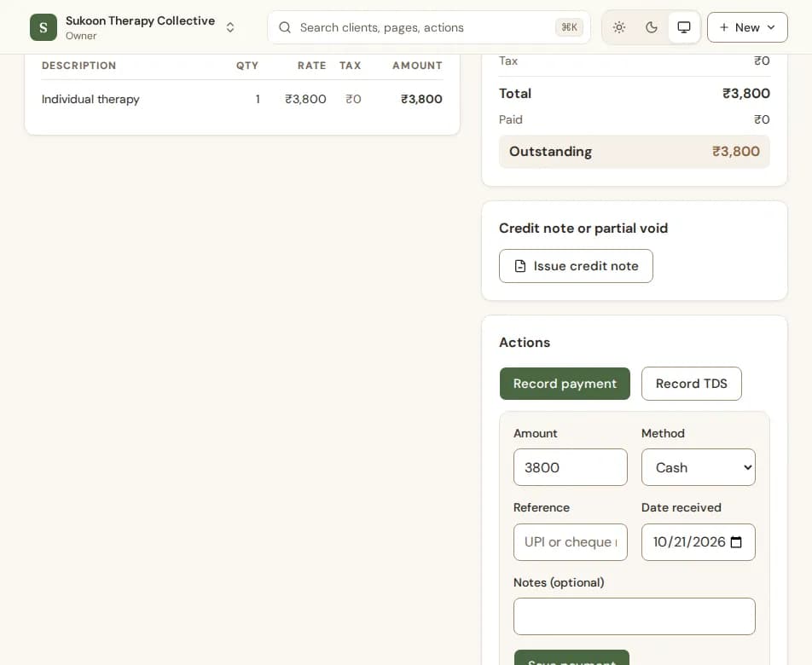Click the DESCRIPTION column header

tap(78, 66)
